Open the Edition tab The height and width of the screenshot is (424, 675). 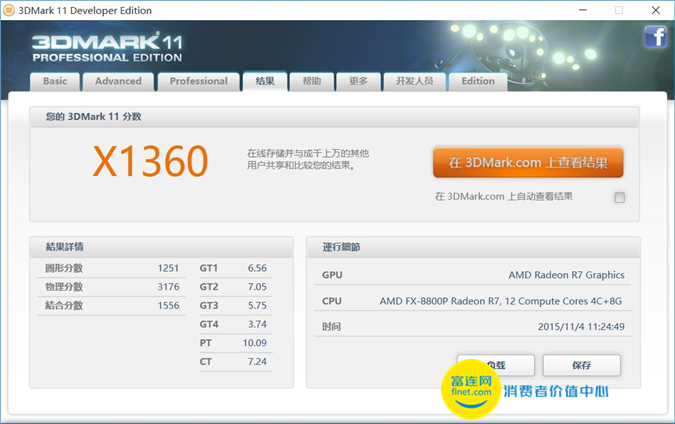point(478,81)
